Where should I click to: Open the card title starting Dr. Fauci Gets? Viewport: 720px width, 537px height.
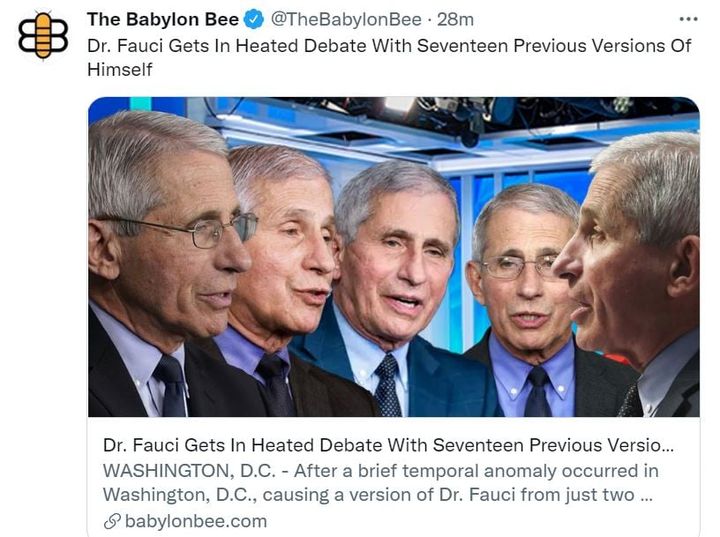tap(388, 445)
